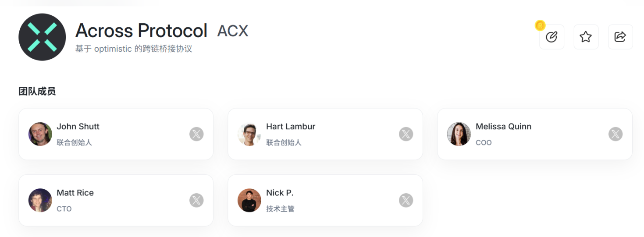Click John Shutt's profile photo

pyautogui.click(x=40, y=134)
